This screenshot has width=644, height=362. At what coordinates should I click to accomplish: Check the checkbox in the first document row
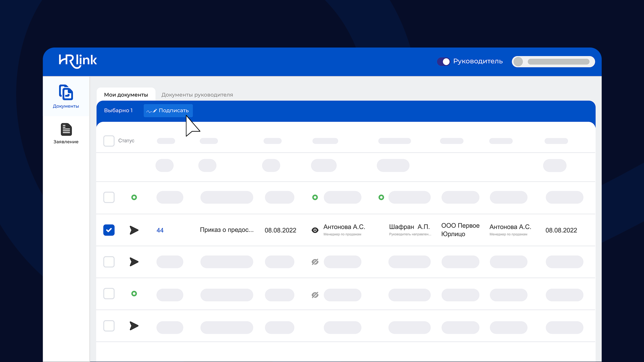(x=109, y=197)
